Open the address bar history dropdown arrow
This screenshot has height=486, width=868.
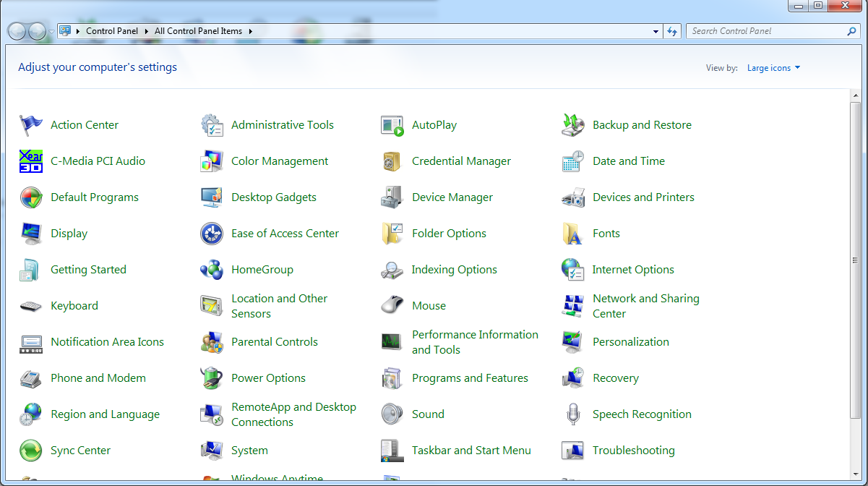click(x=656, y=32)
